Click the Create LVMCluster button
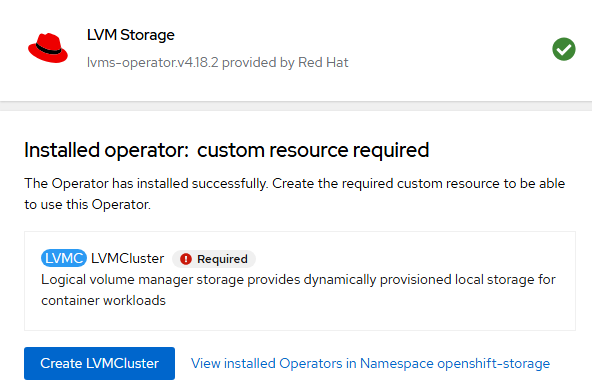The image size is (592, 392). point(99,363)
